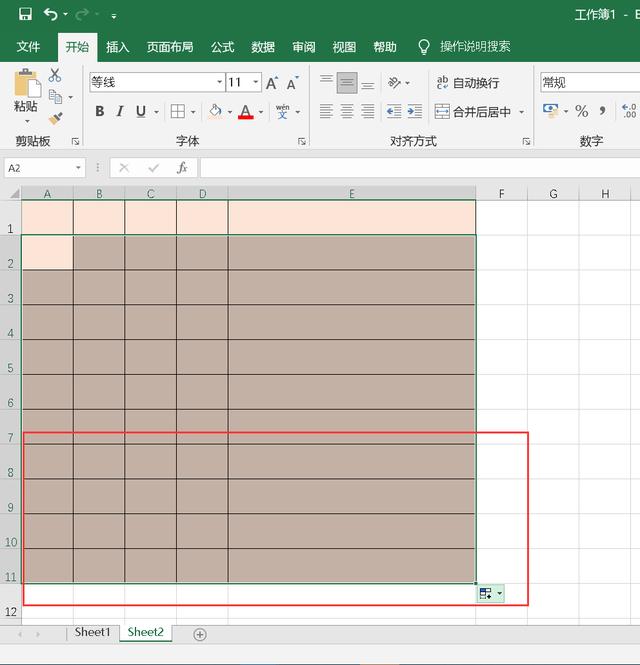Click 合并后居中 button

[x=473, y=112]
